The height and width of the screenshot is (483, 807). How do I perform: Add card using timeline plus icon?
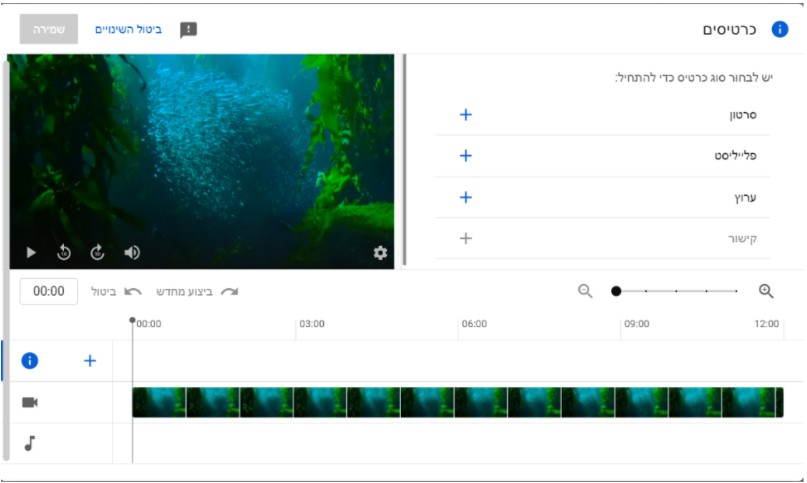click(x=89, y=361)
